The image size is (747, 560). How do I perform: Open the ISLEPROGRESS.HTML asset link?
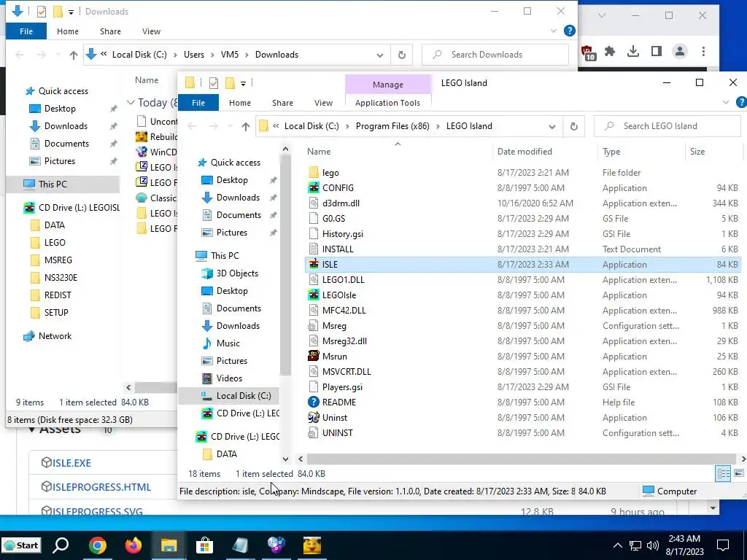(x=101, y=487)
